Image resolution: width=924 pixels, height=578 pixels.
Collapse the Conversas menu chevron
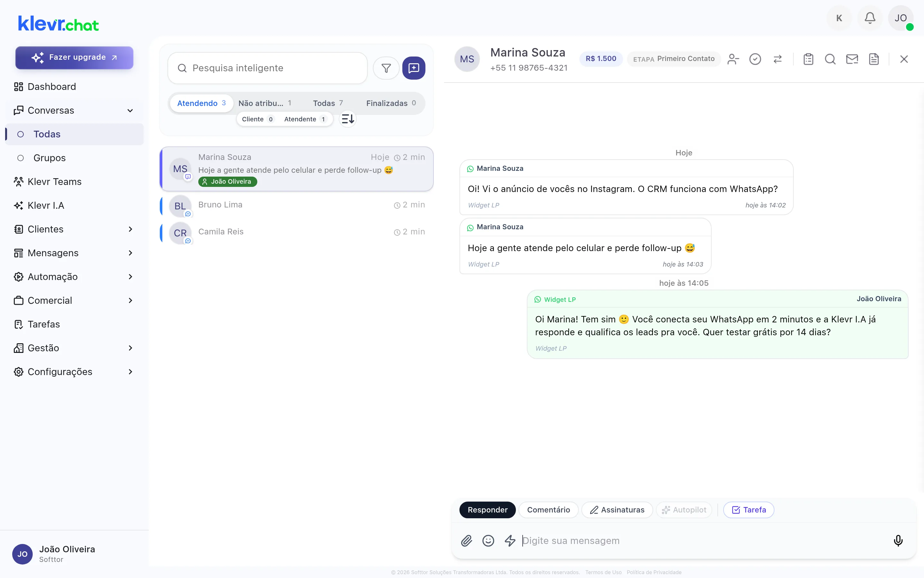pos(130,110)
